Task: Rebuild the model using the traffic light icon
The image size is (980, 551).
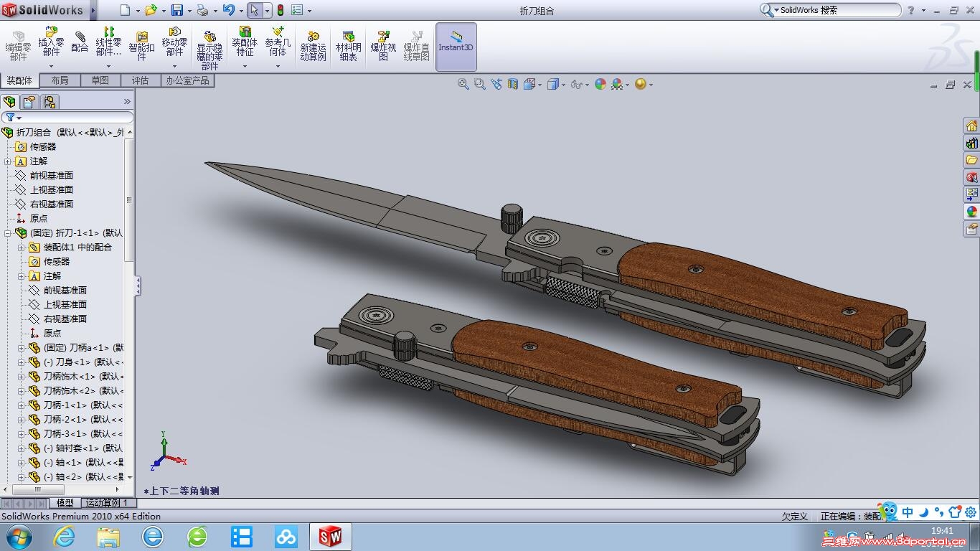Action: (x=280, y=10)
